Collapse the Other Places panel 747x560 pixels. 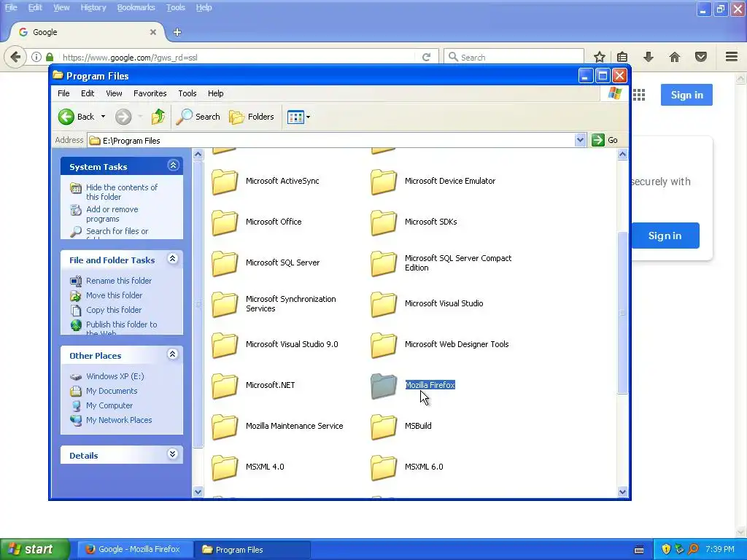point(172,354)
